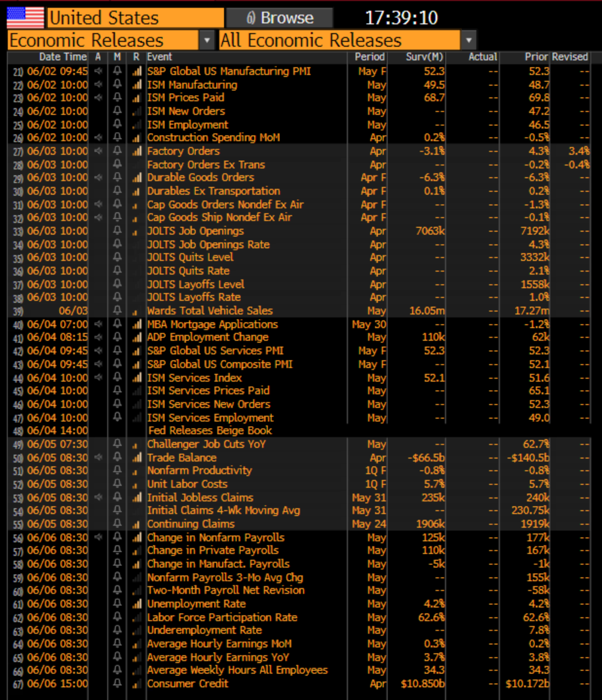
Task: Click relevance bars icon for Change in Manufact. Payrolls
Action: [137, 564]
